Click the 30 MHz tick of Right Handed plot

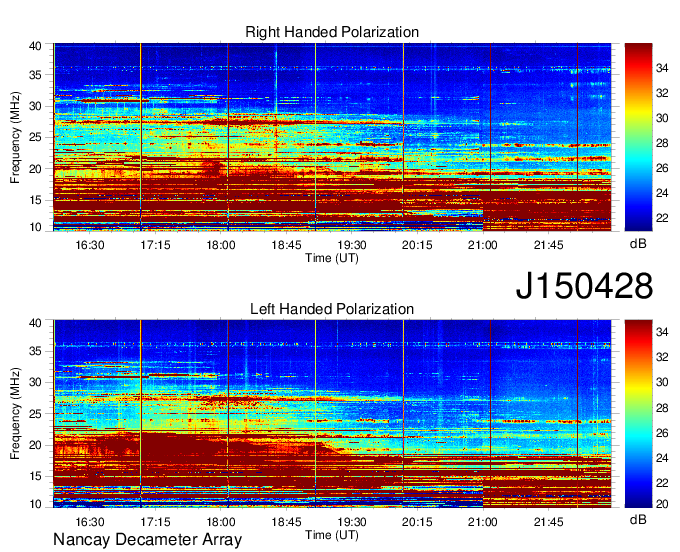35,106
